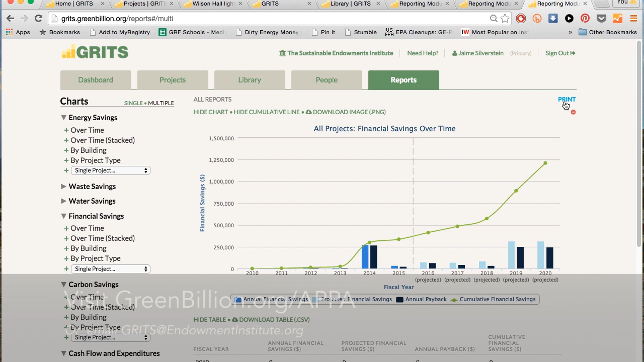Image resolution: width=644 pixels, height=362 pixels.
Task: Open Financial Savings Single Project dropdown
Action: pyautogui.click(x=111, y=269)
